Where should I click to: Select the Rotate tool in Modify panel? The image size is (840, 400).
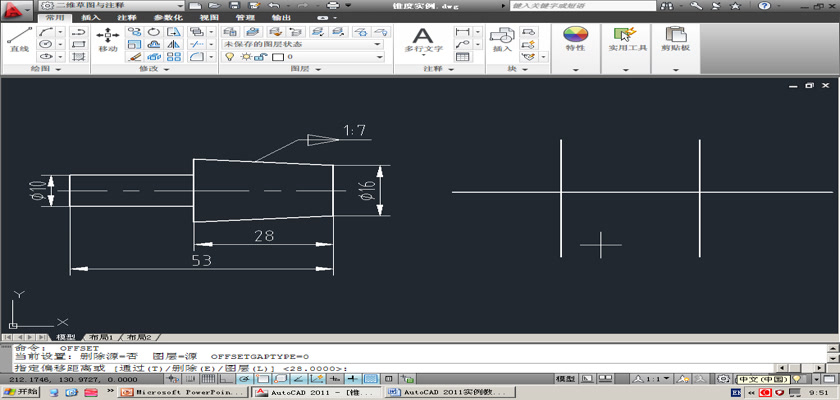[154, 32]
